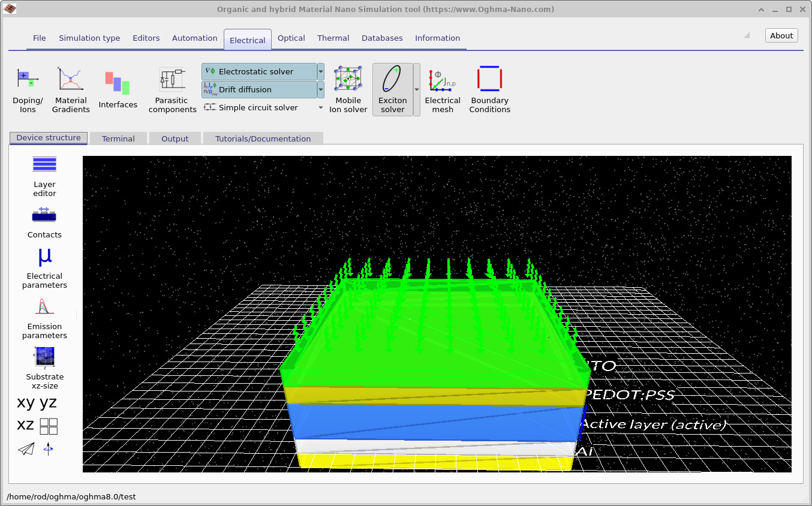Screen dimensions: 812x506
Task: Click the About button
Action: pos(781,35)
